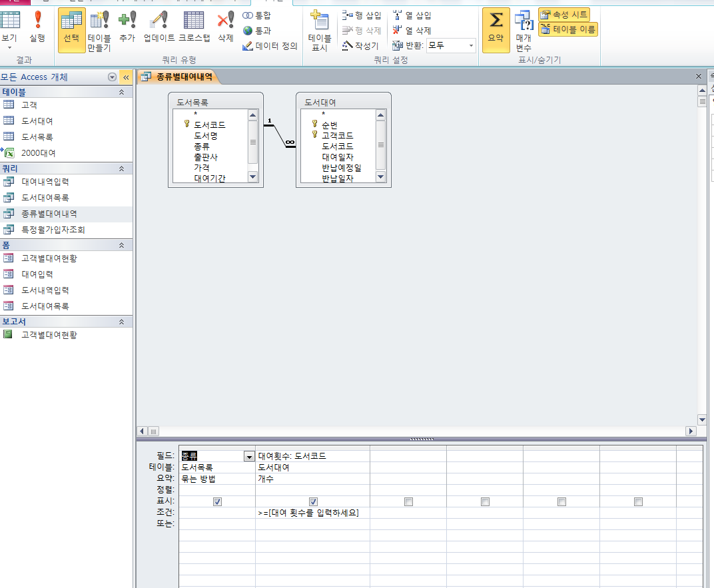Click the 조건 cell with 대여 횟수 criteria
Screen dimensions: 714x588
point(312,513)
